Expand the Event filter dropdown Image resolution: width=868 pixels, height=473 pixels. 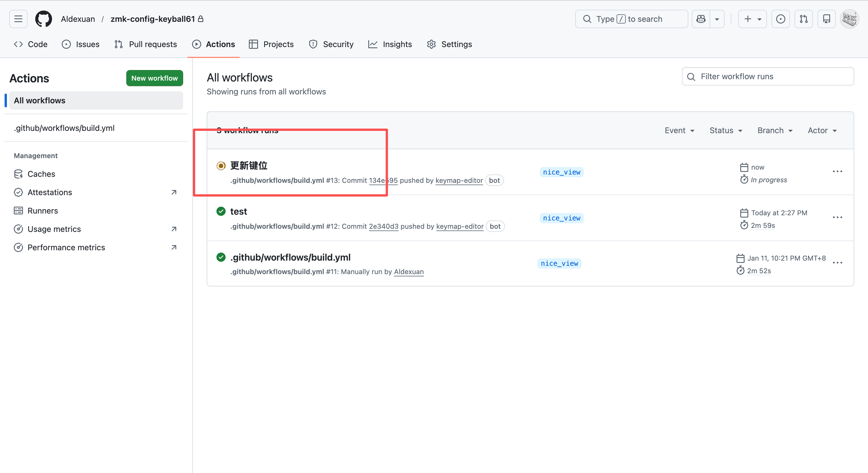[679, 130]
